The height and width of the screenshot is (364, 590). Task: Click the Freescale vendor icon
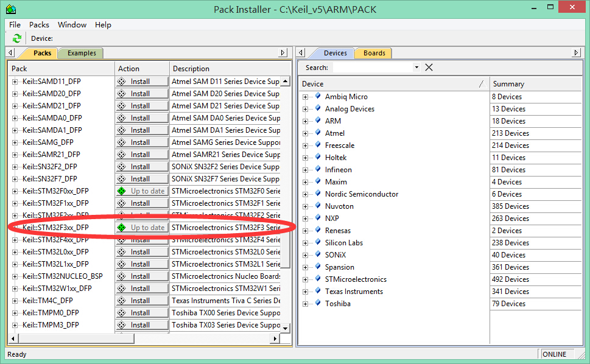coord(318,145)
